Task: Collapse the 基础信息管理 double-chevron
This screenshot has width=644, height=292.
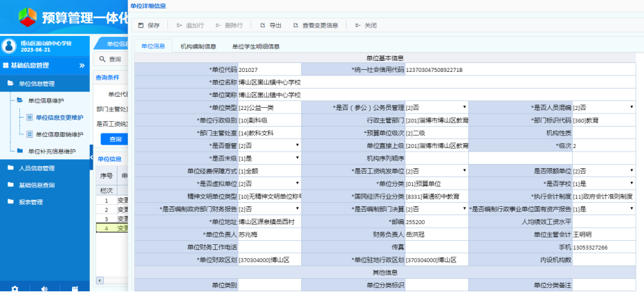Action: click(82, 66)
